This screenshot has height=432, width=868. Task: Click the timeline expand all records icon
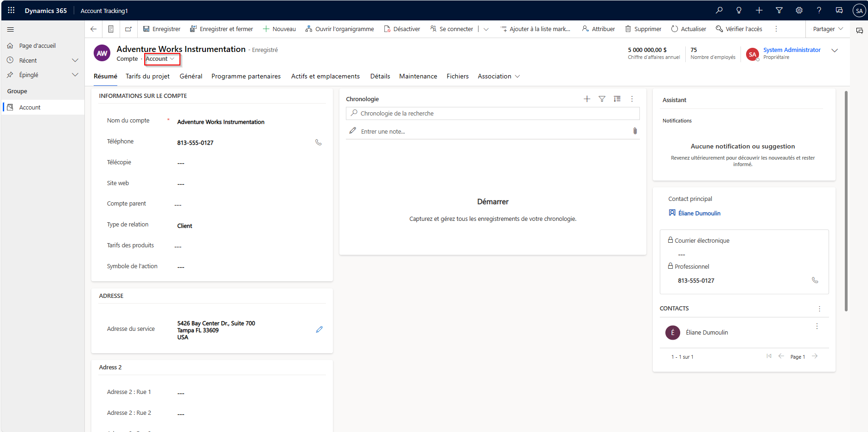point(617,99)
